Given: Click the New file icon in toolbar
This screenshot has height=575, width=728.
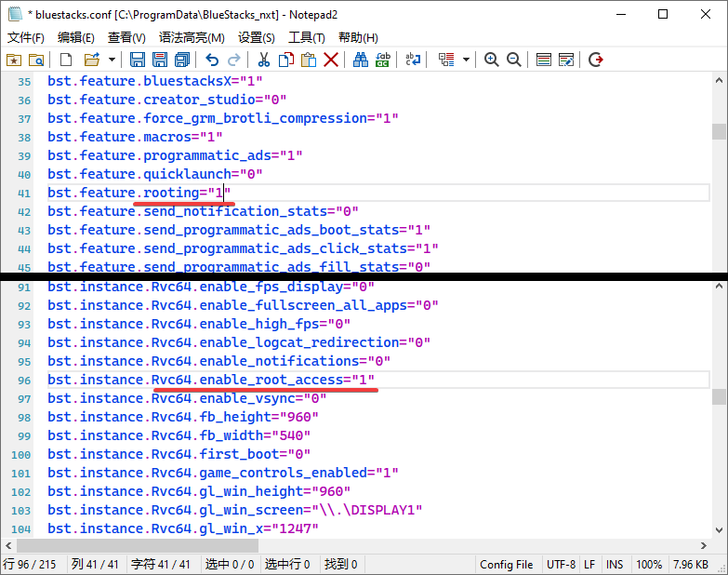Looking at the screenshot, I should pyautogui.click(x=66, y=60).
